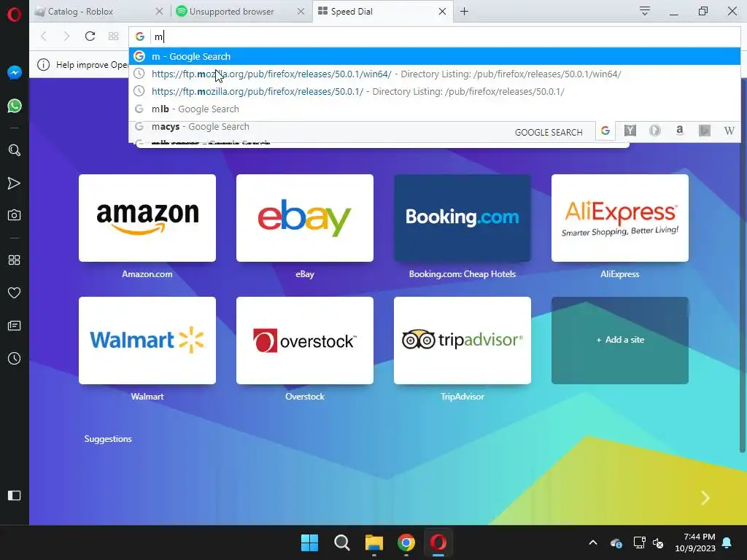Open the AliExpress speed dial tile
Viewport: 747px width, 560px height.
(620, 218)
